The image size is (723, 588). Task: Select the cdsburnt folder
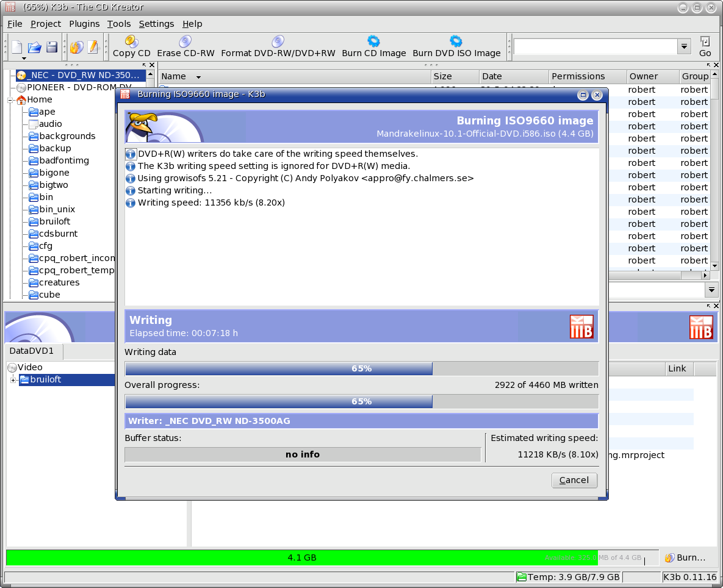pyautogui.click(x=53, y=234)
